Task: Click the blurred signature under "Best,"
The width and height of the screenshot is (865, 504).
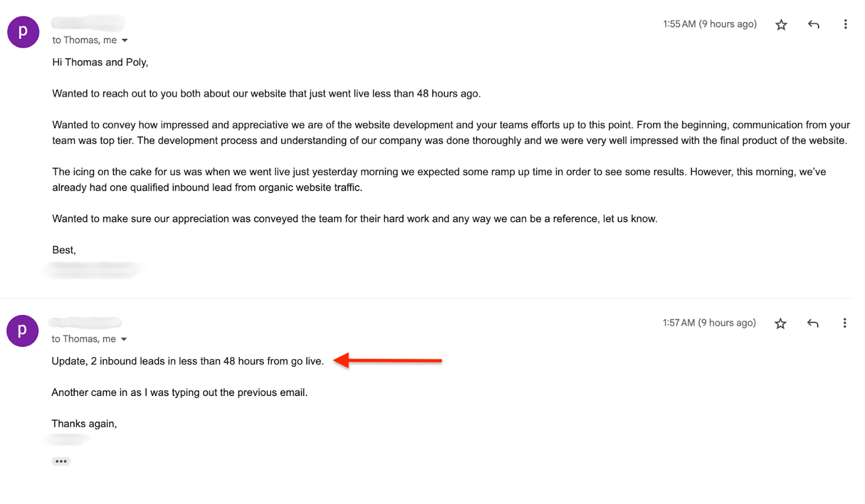Action: tap(93, 270)
